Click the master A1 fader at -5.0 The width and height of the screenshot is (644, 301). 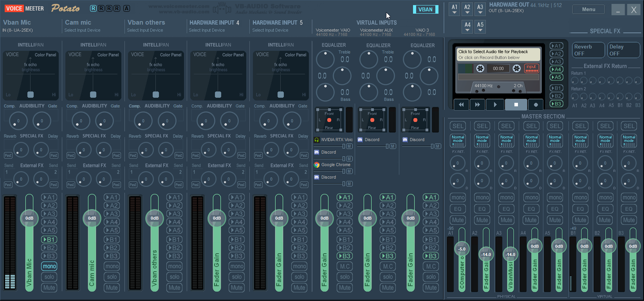462,249
